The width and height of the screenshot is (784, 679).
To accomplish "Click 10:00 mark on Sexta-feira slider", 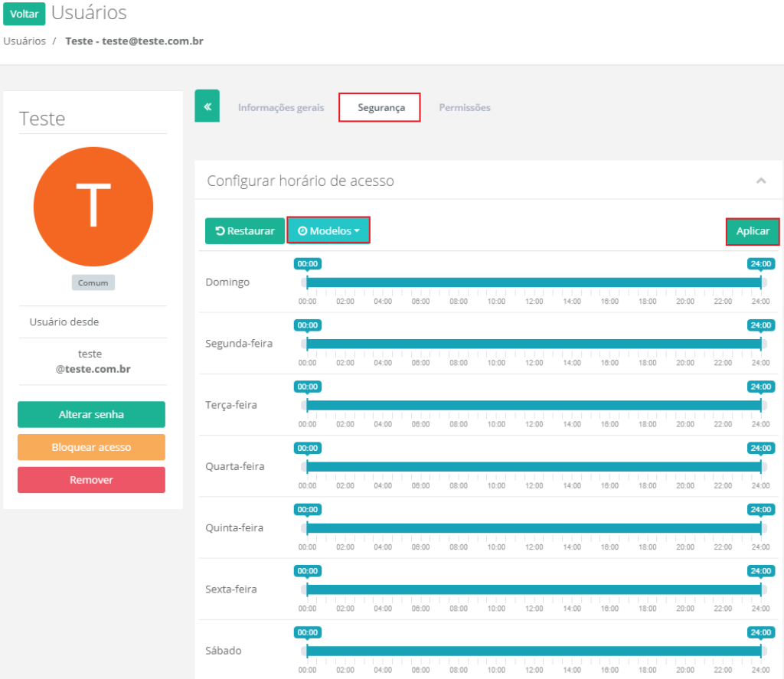I will click(496, 609).
